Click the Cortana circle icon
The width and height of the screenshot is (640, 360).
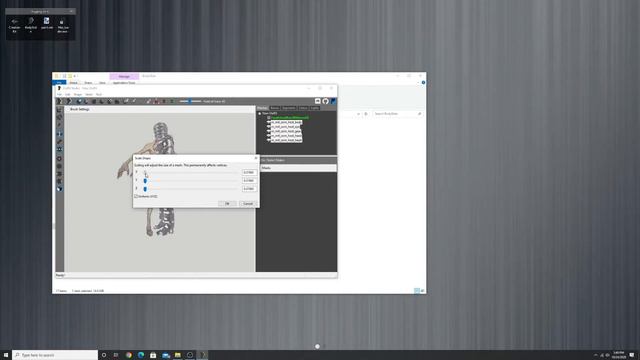click(104, 355)
